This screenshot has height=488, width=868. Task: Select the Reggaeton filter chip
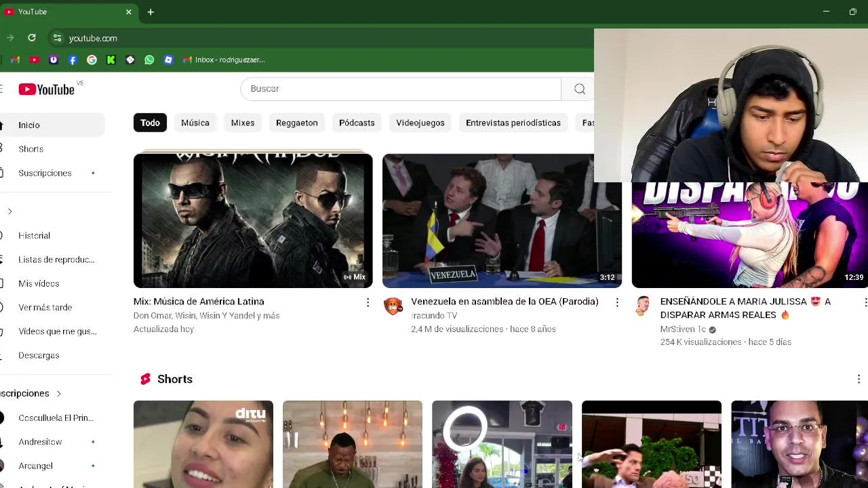click(x=297, y=123)
